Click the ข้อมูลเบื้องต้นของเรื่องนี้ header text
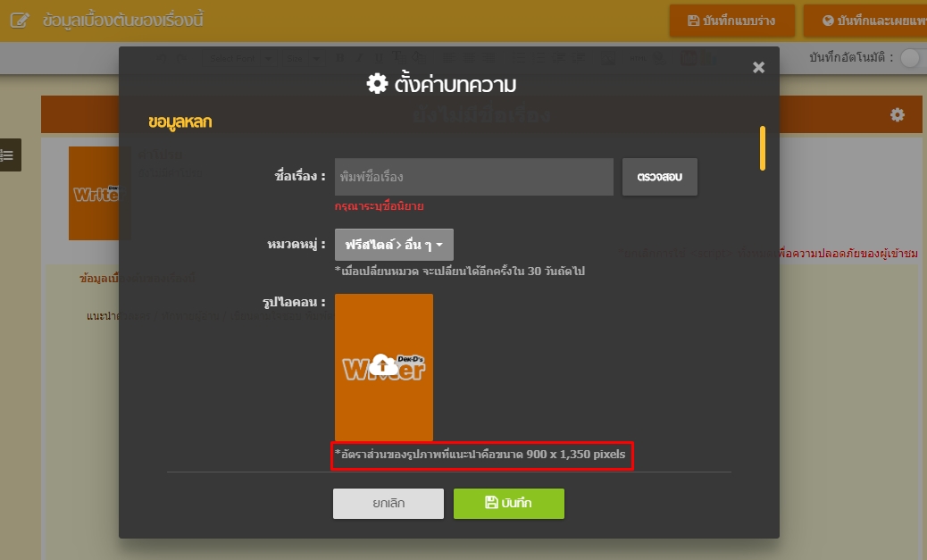927x560 pixels. click(123, 20)
